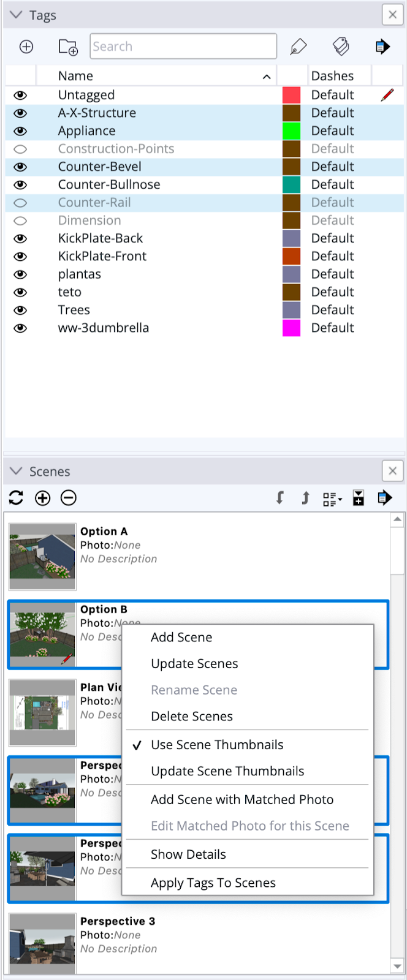Image resolution: width=407 pixels, height=980 pixels.
Task: Toggle visibility of the Trees tag
Action: click(x=20, y=310)
